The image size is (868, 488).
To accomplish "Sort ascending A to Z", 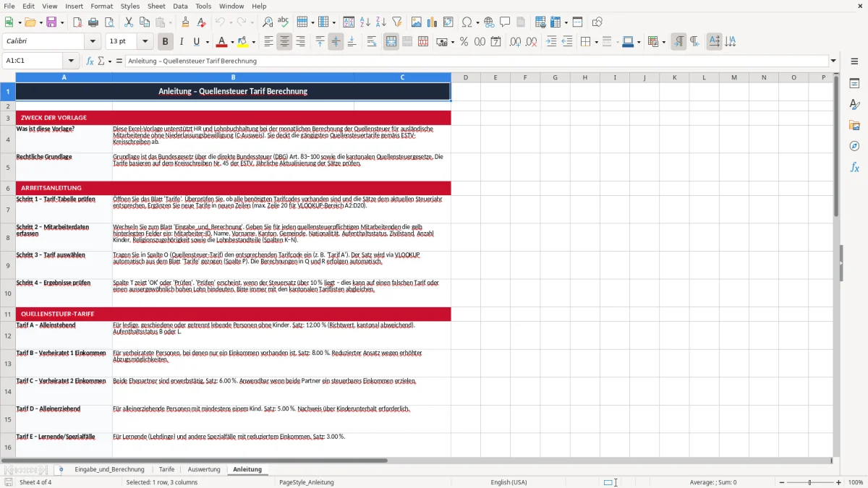I will point(365,22).
